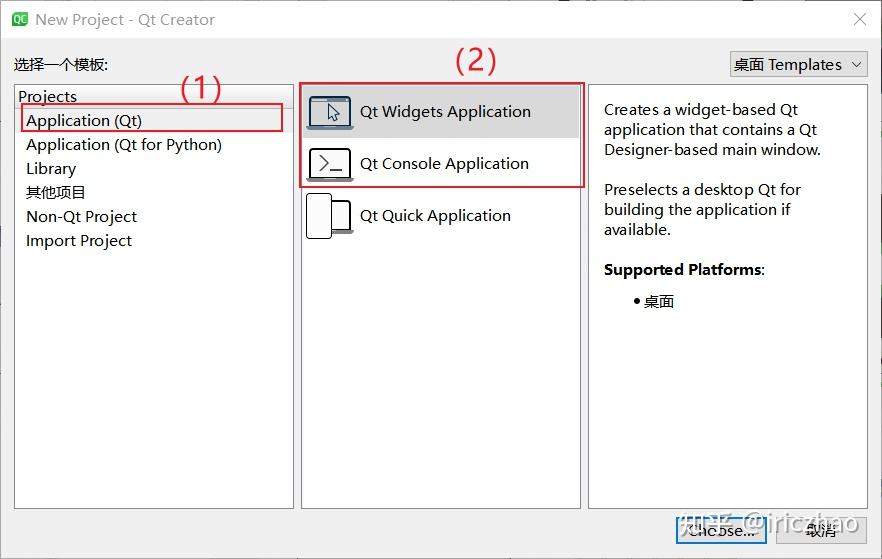The width and height of the screenshot is (882, 559).
Task: Click the Qt Quick Application device icon
Action: [330, 216]
